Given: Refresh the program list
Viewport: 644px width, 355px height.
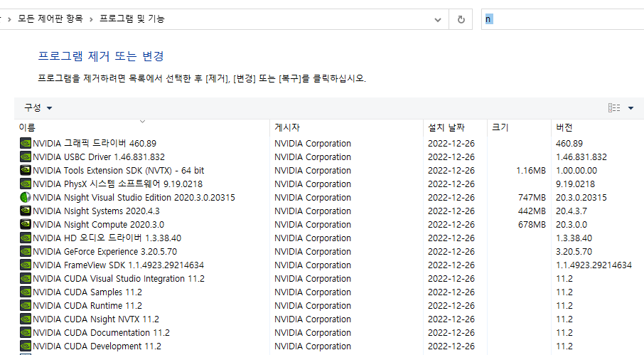Looking at the screenshot, I should tap(461, 19).
